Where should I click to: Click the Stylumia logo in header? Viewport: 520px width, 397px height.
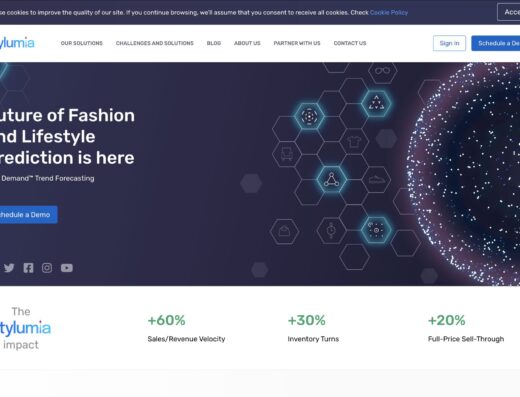coord(17,43)
